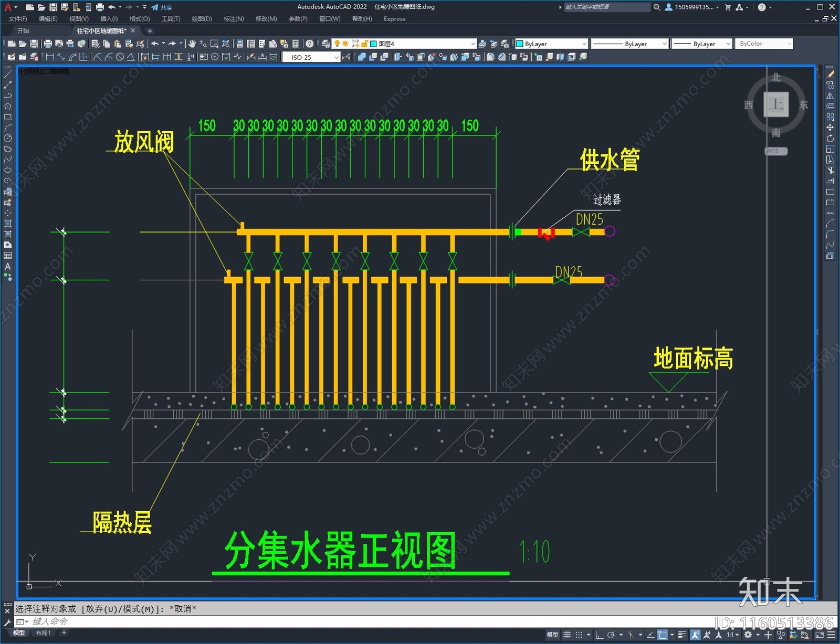The width and height of the screenshot is (840, 644).
Task: Click the 模型 button in status bar
Action: click(x=552, y=635)
